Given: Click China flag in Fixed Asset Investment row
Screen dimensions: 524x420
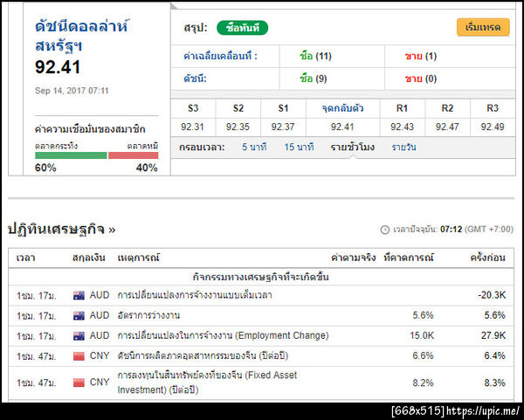Looking at the screenshot, I should pos(79,382).
